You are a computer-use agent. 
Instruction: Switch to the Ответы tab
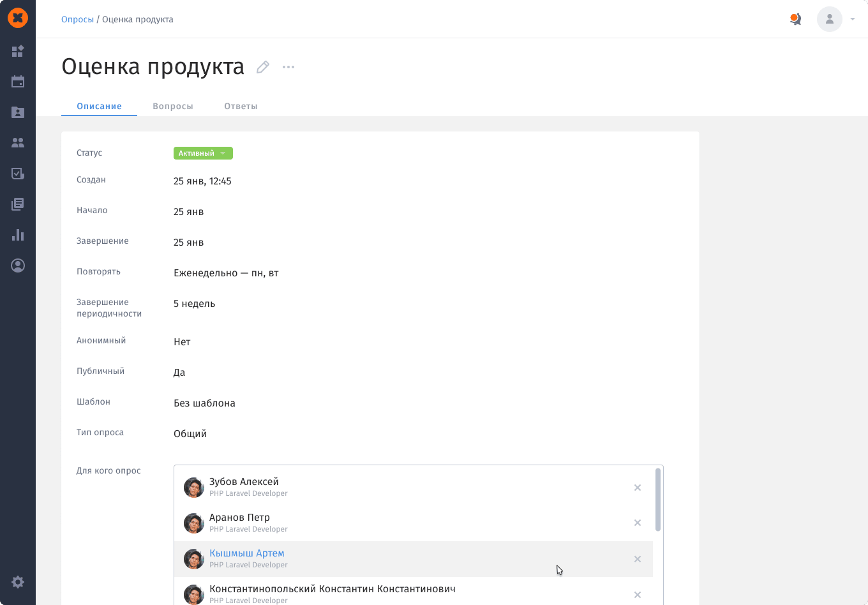241,106
